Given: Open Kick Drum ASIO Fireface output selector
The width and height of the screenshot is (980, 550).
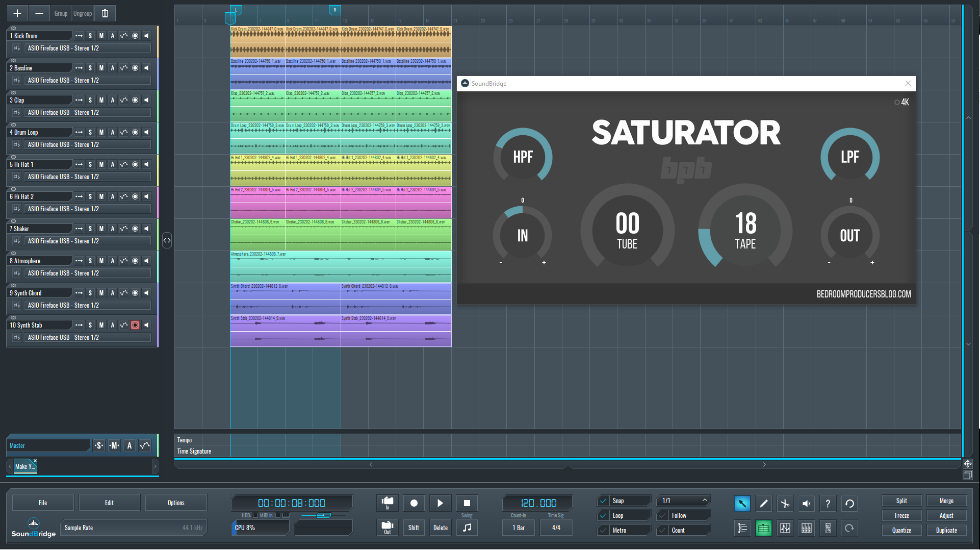Looking at the screenshot, I should point(88,48).
